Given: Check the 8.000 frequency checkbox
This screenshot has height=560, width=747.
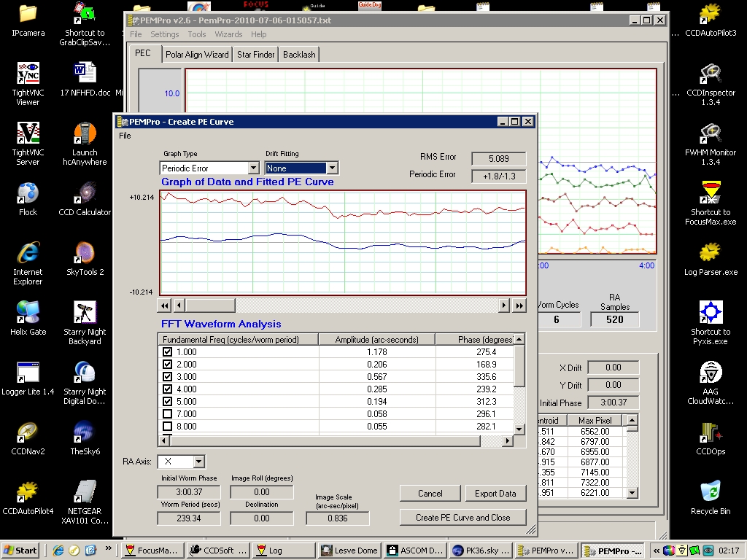Looking at the screenshot, I should [x=167, y=426].
